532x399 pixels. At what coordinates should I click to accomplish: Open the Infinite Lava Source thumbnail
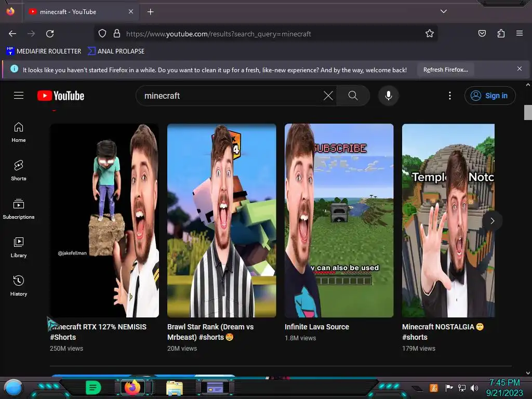[x=339, y=220]
